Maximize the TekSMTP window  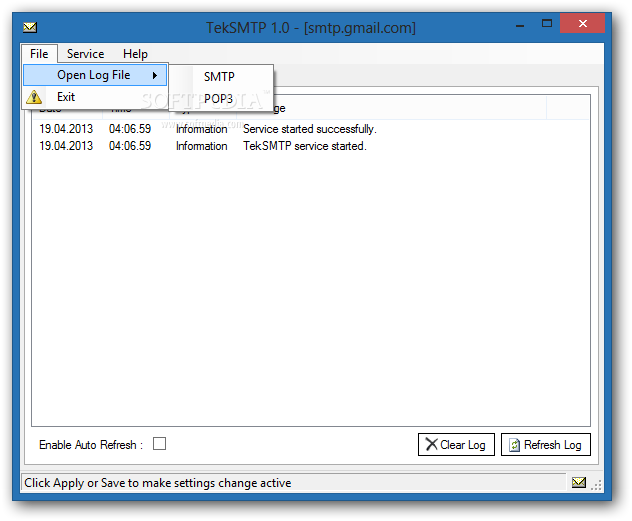coord(547,23)
